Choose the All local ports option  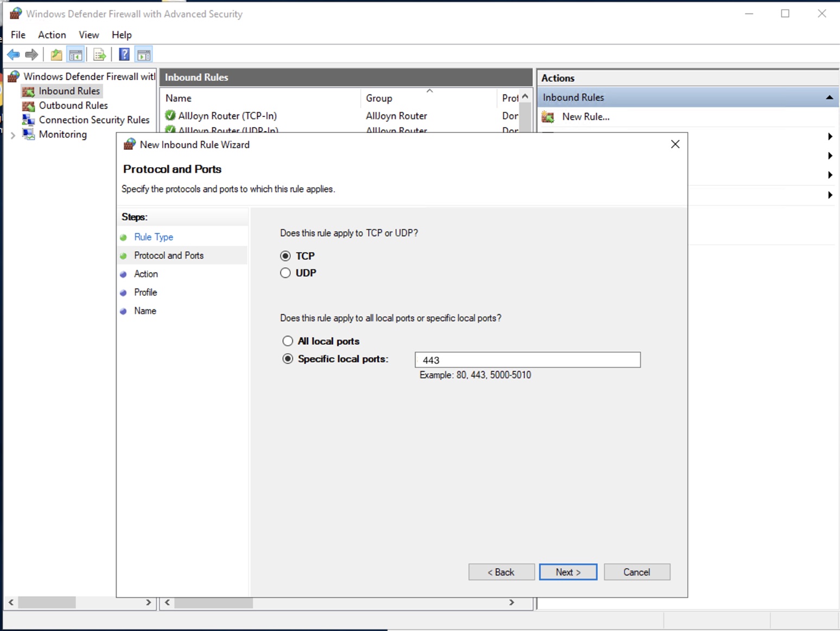coord(288,341)
